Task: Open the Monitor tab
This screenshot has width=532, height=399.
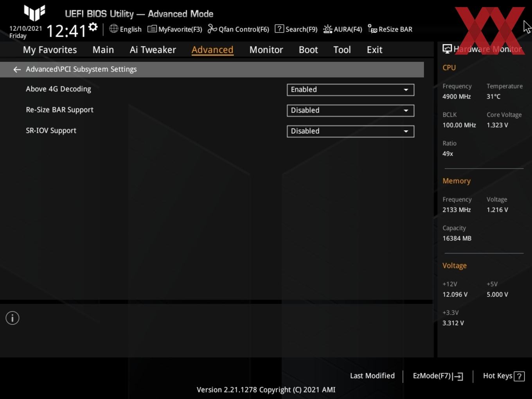Action: (266, 50)
